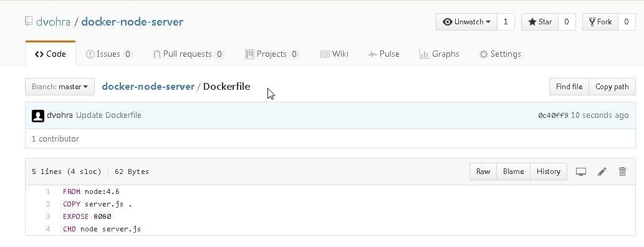Image resolution: width=644 pixels, height=247 pixels.
Task: Open the Unwatch notifications dropdown
Action: (466, 22)
